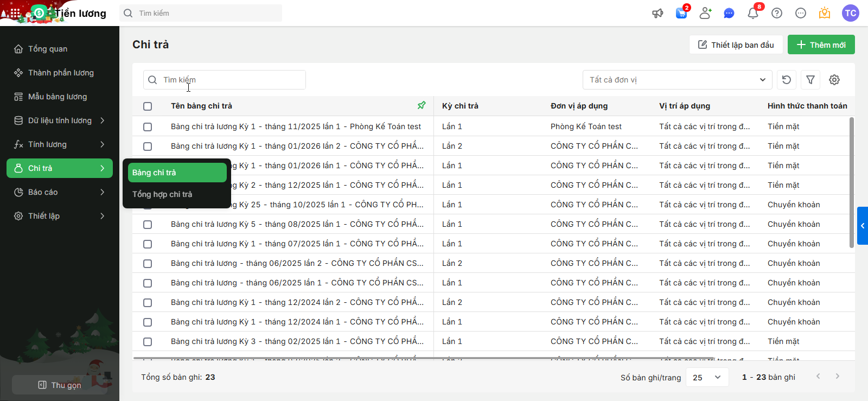Open the TC user avatar
Image resolution: width=868 pixels, height=401 pixels.
851,13
